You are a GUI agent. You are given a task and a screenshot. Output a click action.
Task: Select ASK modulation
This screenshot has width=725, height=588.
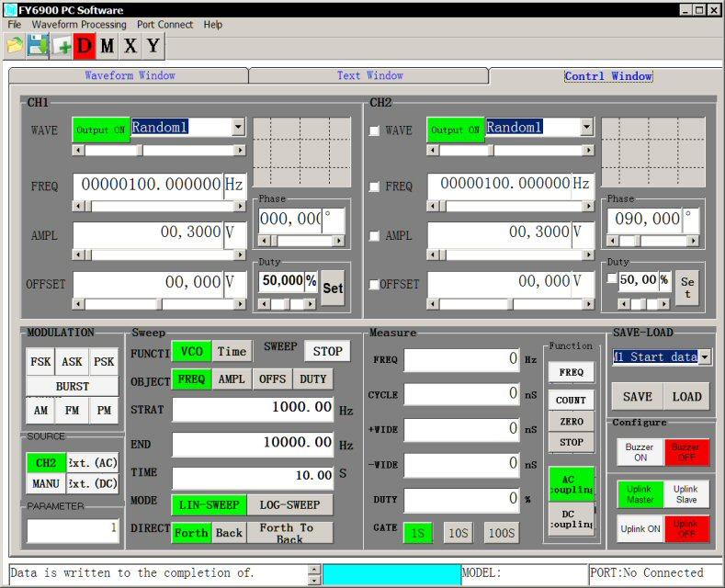(x=72, y=361)
